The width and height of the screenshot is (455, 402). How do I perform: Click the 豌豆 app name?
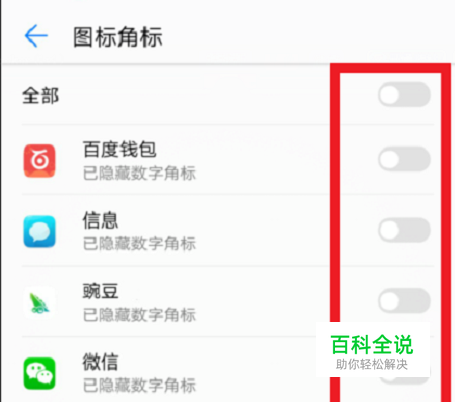(x=100, y=291)
